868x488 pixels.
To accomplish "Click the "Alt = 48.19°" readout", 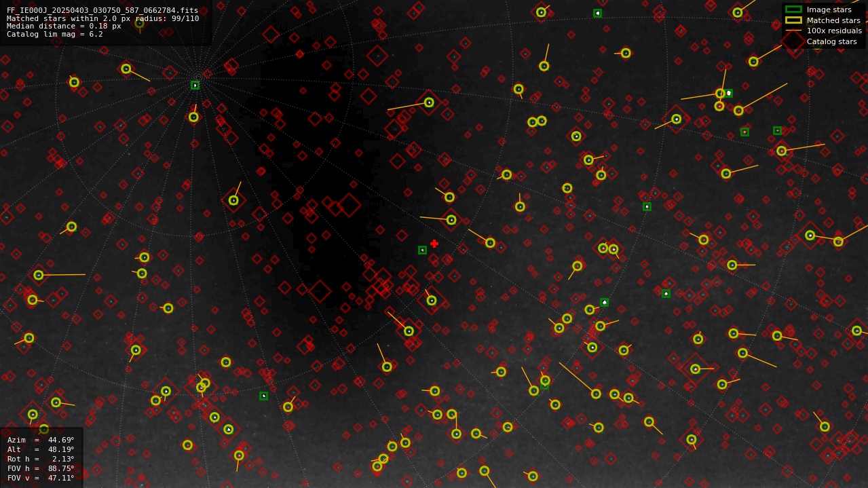I will [x=41, y=449].
